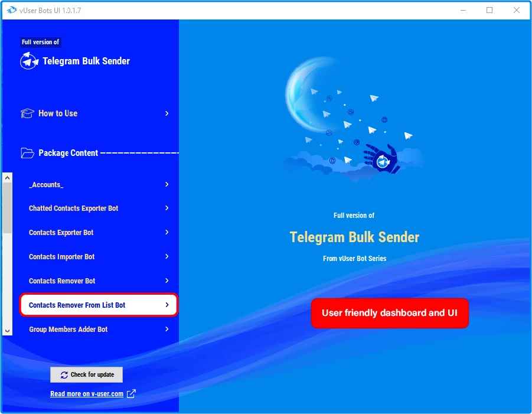Expand the Contacts Importer Bot chevron
Screen dimensions: 532x414
(x=167, y=256)
